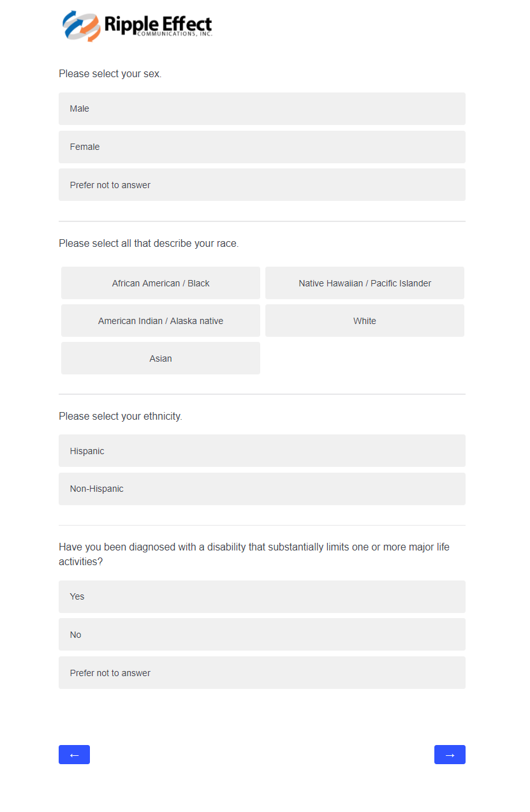Image resolution: width=530 pixels, height=812 pixels.
Task: Click the 'select all that describe your race' prompt
Action: [x=149, y=244]
